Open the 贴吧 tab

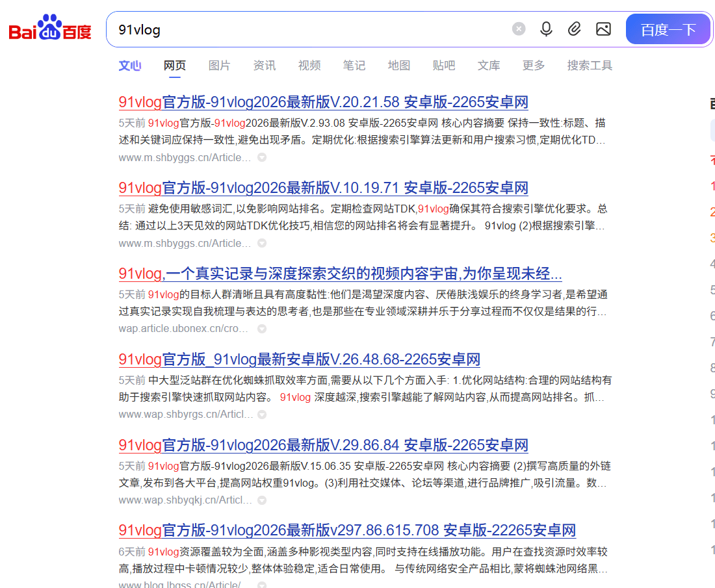(444, 66)
